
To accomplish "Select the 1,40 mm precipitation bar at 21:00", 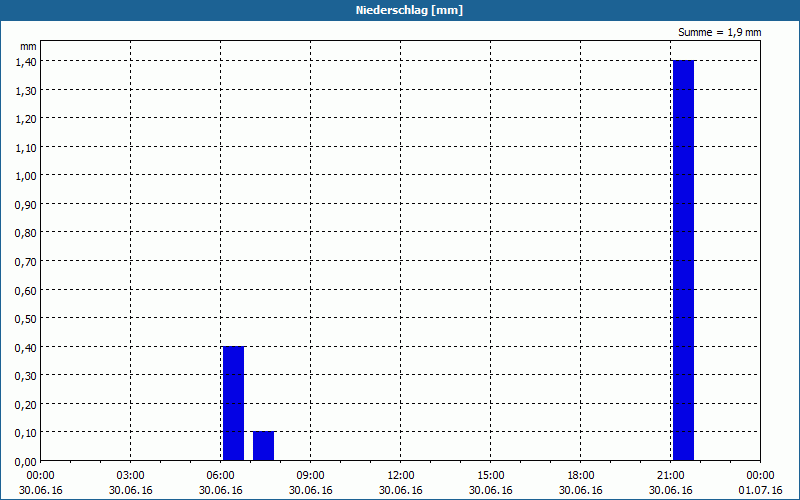I will click(x=683, y=260).
